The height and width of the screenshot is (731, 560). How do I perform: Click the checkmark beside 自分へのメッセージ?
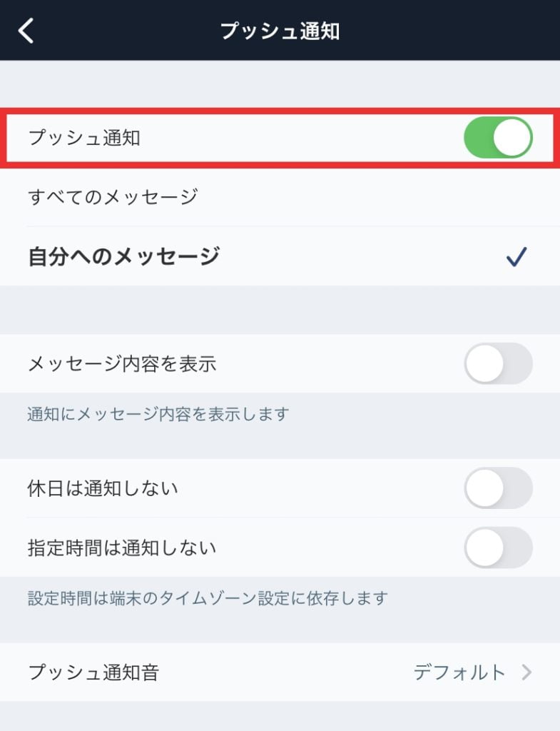pos(516,257)
